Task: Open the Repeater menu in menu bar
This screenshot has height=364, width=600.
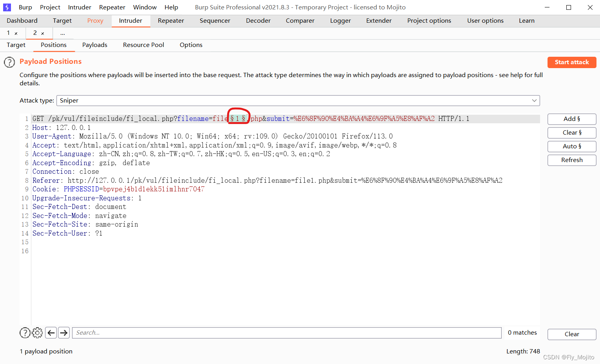Action: [112, 7]
